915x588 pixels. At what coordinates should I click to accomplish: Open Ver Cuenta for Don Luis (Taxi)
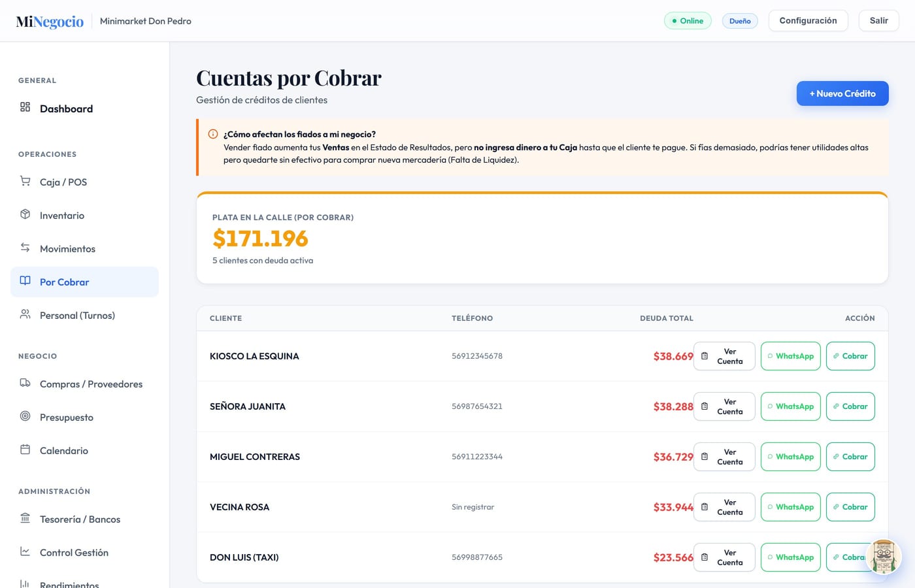click(x=724, y=557)
